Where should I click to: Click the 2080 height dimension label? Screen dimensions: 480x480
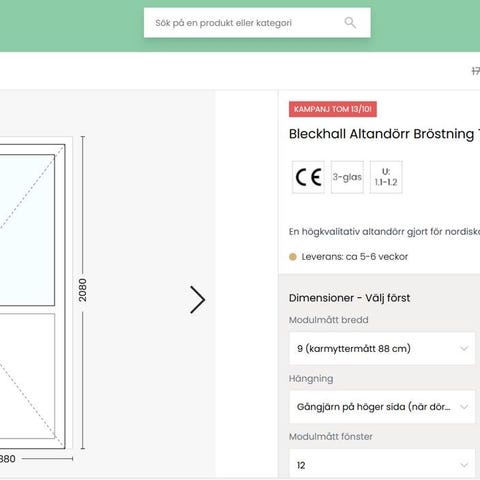pyautogui.click(x=83, y=290)
